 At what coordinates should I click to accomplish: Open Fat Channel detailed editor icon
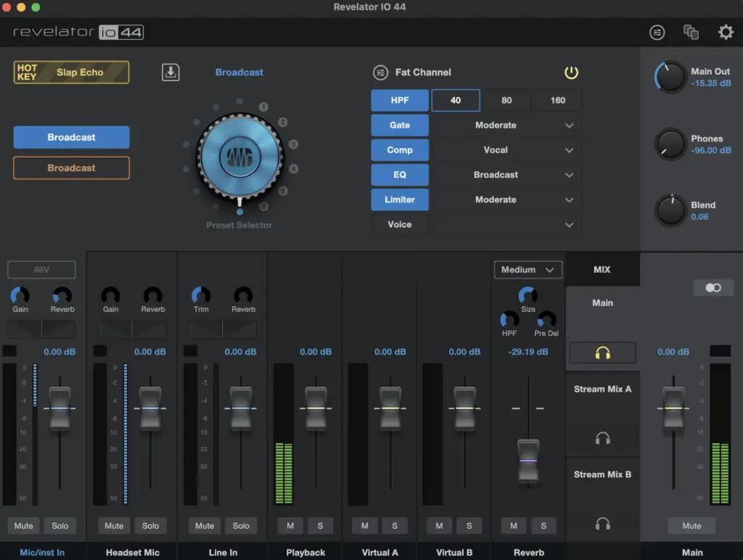[x=380, y=73]
